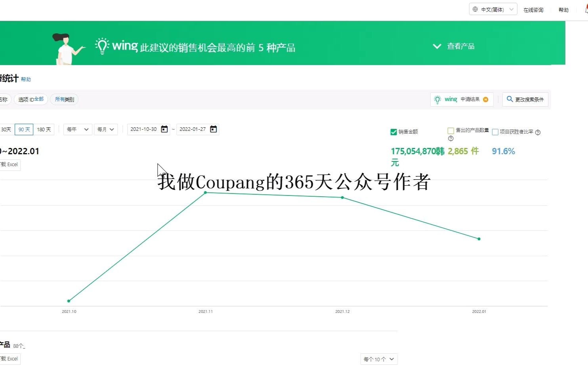Click the lightbulb icon in wing 申请结果
588x368 pixels.
[x=437, y=100]
